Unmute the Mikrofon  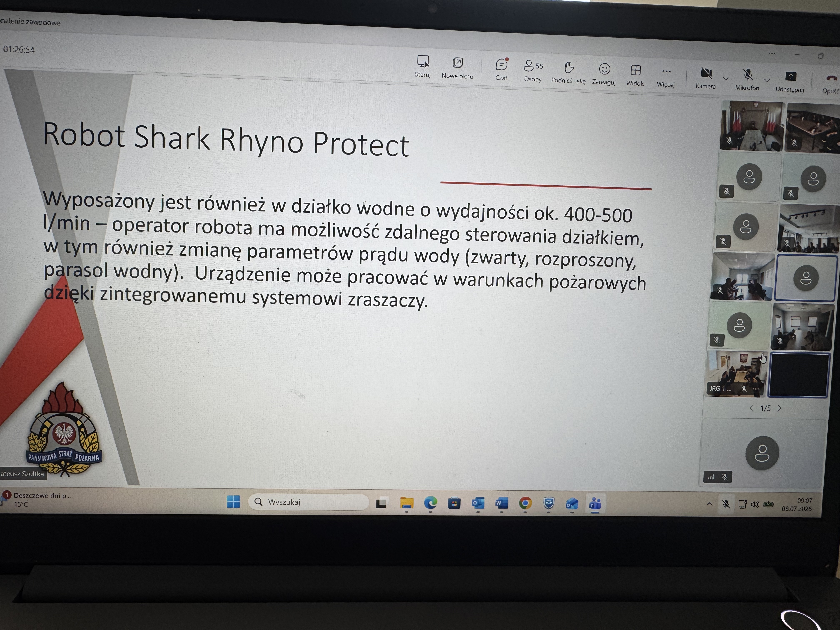pyautogui.click(x=747, y=80)
